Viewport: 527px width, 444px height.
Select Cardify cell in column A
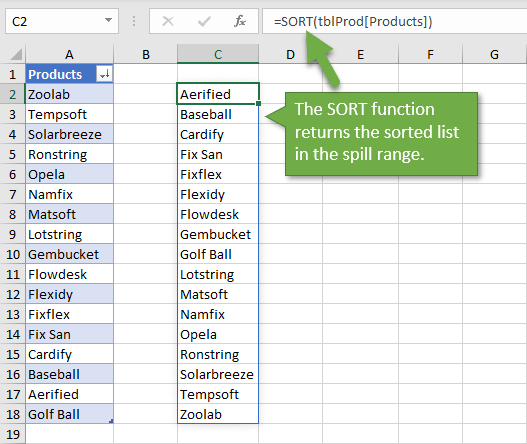coord(70,354)
